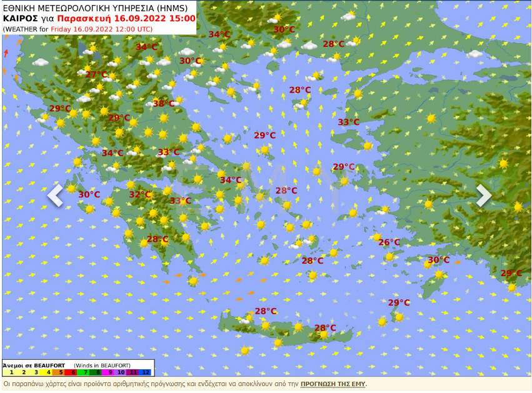Click the 28°C label over eastern Crete

(x=325, y=327)
